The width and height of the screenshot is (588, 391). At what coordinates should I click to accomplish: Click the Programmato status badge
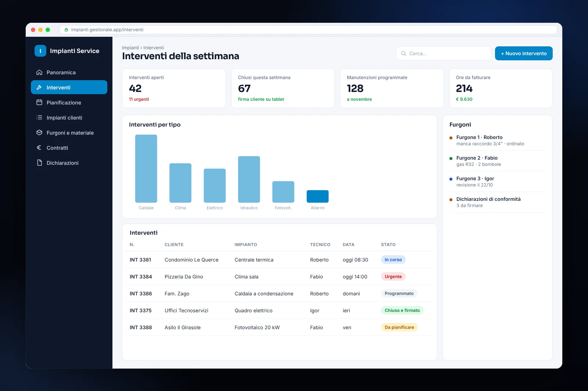click(399, 294)
